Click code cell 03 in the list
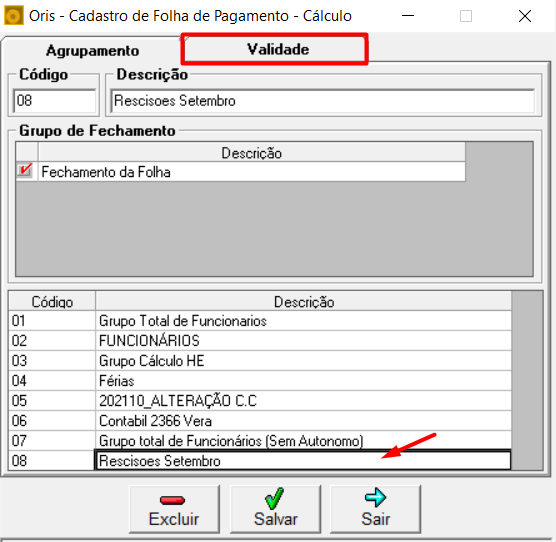This screenshot has height=542, width=556. click(52, 361)
